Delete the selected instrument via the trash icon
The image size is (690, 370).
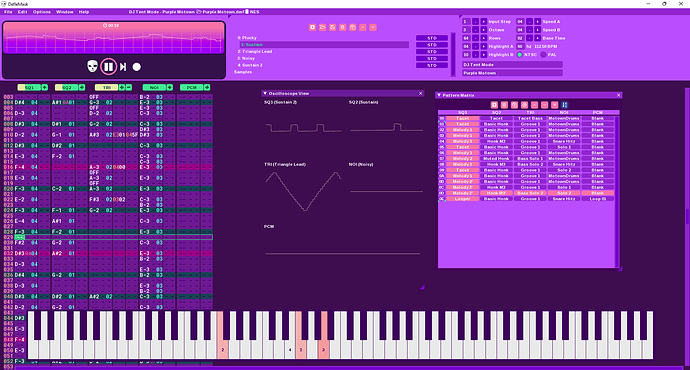343,27
